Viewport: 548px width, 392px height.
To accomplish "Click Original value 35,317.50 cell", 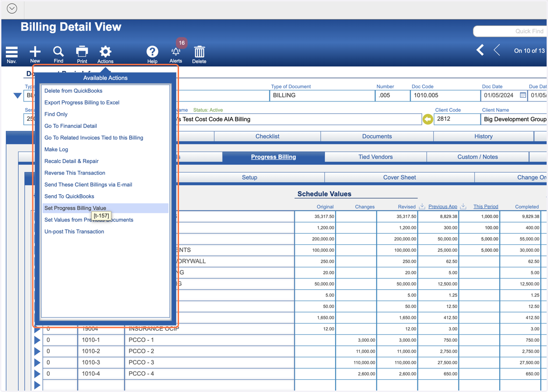I will 316,217.
